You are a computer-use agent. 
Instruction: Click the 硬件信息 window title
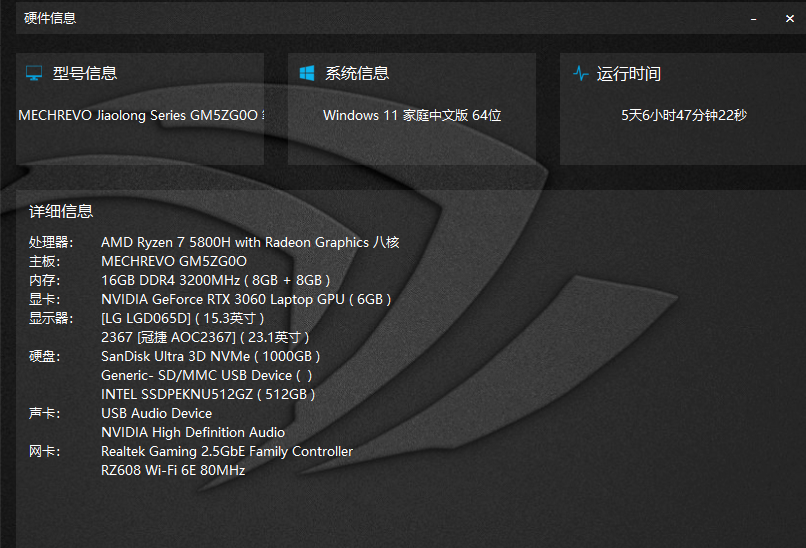coord(50,19)
